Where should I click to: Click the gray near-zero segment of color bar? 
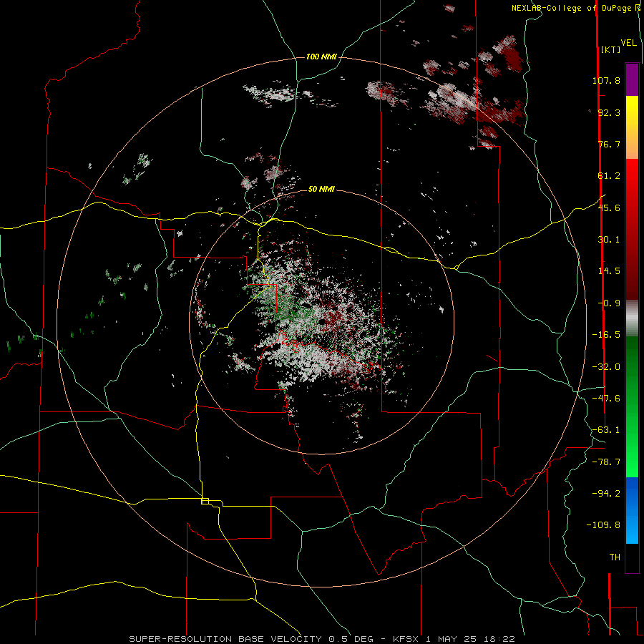(632, 318)
